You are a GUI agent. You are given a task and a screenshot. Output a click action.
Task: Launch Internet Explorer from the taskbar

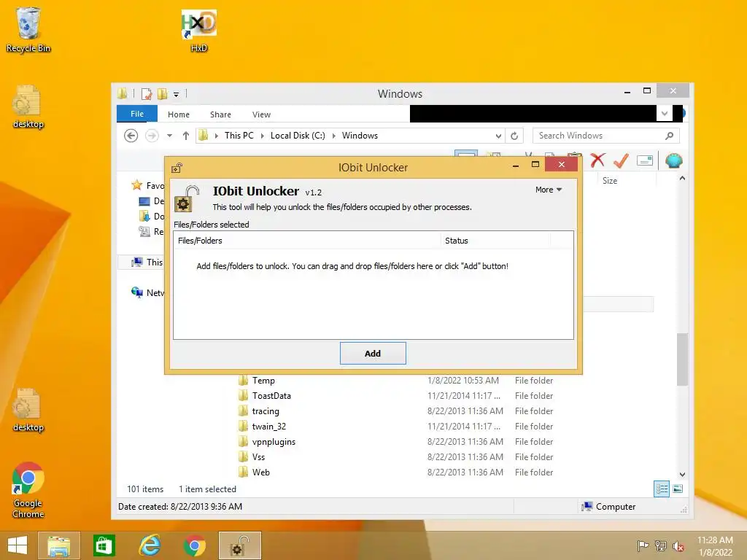tap(149, 545)
